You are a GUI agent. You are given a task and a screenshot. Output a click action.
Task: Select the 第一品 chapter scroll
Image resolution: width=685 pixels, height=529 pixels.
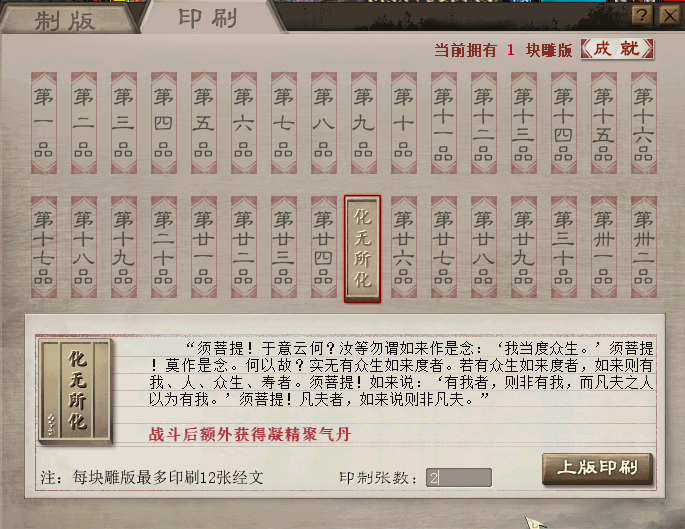[44, 123]
